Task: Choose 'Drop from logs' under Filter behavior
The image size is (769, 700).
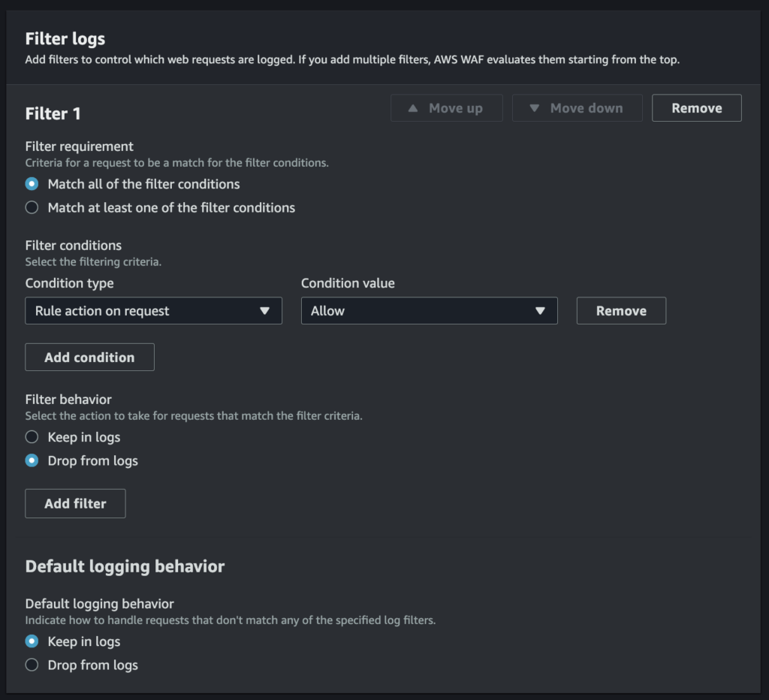Action: [32, 461]
